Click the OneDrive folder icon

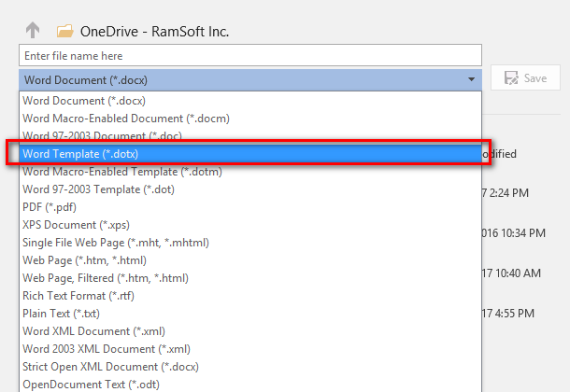65,31
